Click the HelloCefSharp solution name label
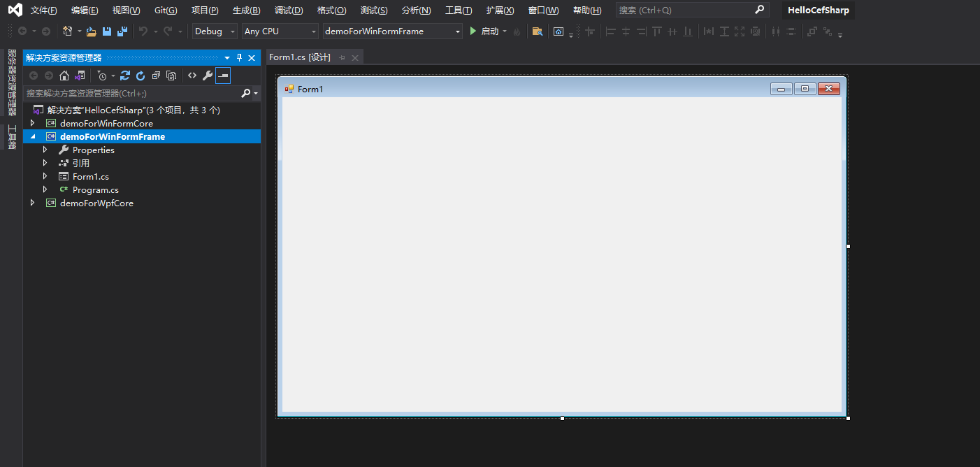This screenshot has width=980, height=467. 818,10
